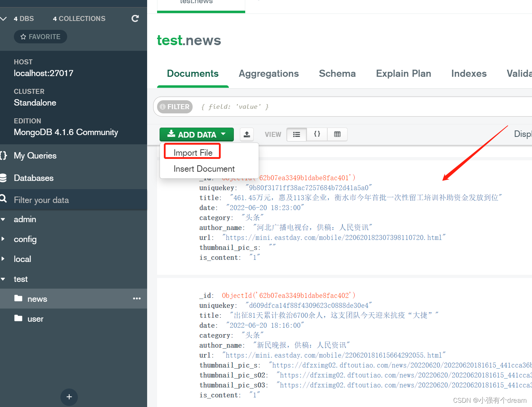Open news collection options menu

pyautogui.click(x=137, y=299)
